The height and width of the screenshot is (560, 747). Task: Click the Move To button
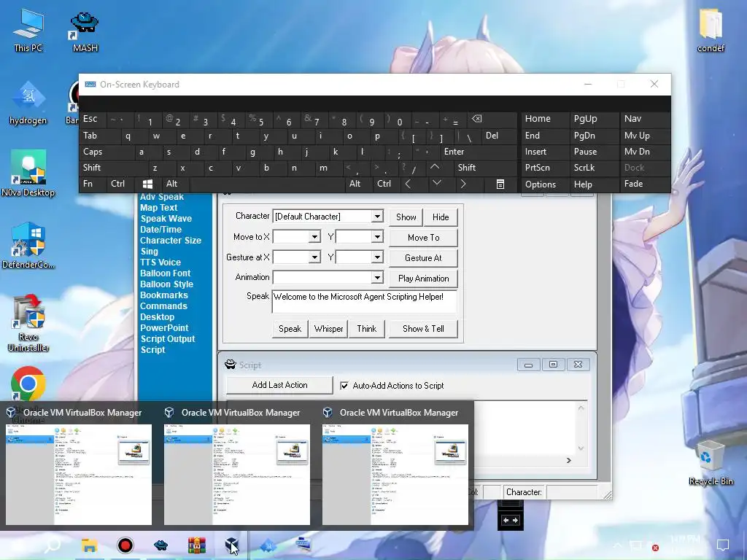tap(424, 238)
